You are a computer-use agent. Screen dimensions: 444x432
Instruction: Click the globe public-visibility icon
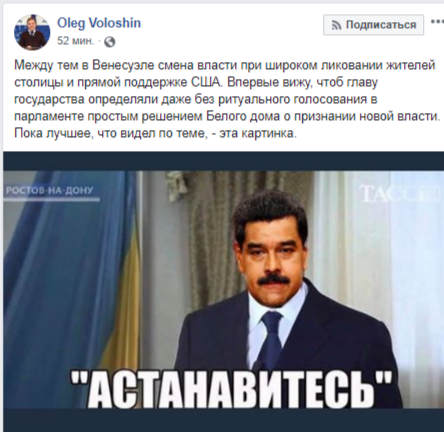(110, 42)
